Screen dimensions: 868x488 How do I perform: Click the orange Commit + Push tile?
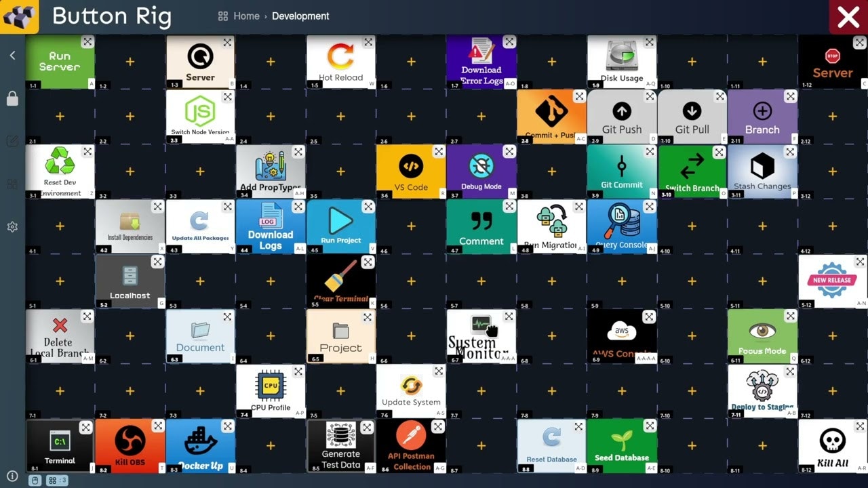(x=551, y=117)
